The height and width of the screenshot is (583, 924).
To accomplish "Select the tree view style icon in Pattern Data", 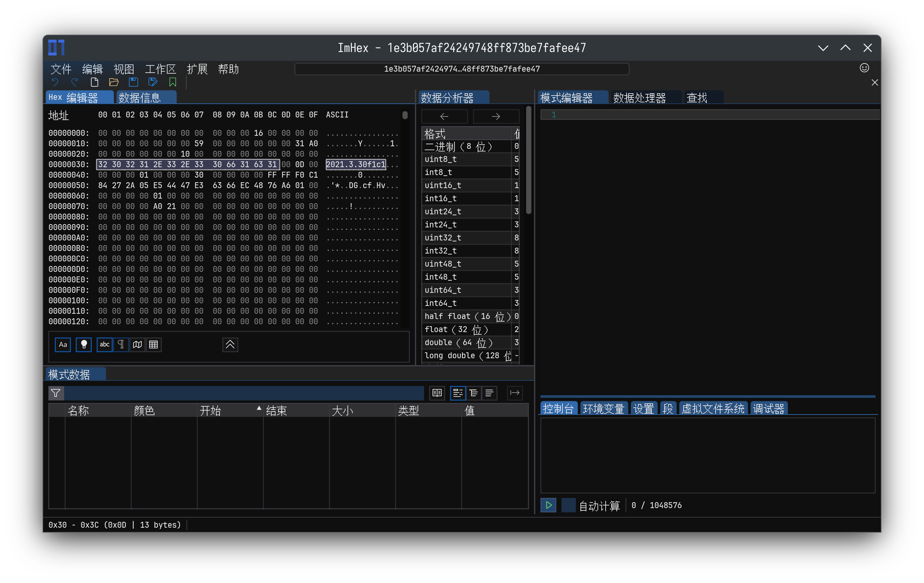I will pos(458,393).
